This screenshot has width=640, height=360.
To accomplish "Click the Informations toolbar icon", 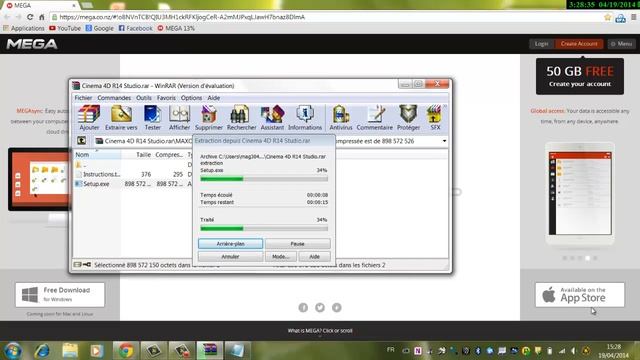I will coord(305,118).
